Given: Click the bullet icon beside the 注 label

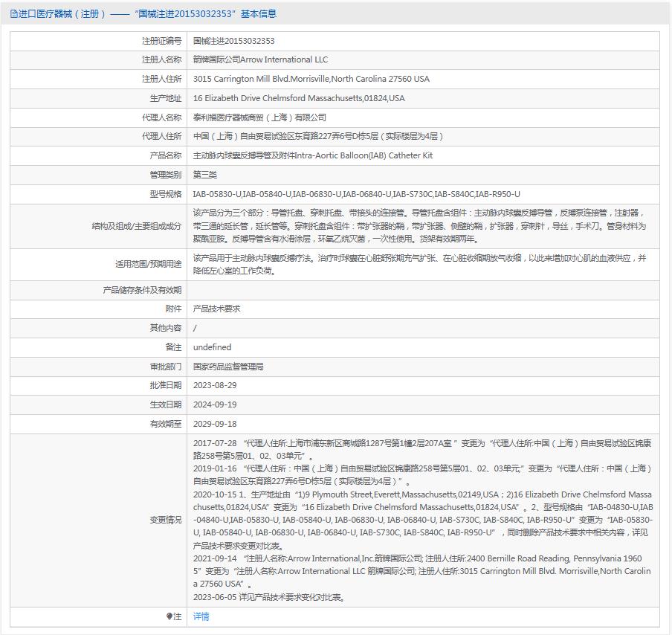Looking at the screenshot, I should tap(169, 616).
